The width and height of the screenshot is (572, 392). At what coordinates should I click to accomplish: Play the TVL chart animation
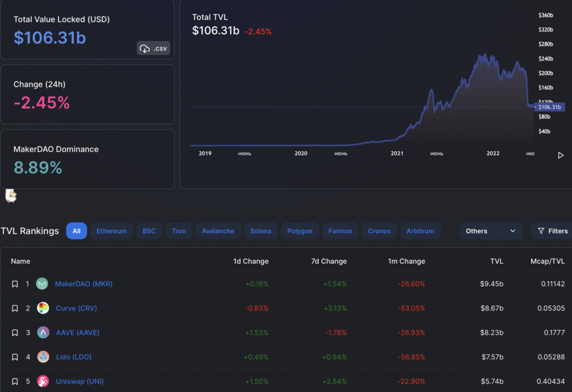pos(561,155)
